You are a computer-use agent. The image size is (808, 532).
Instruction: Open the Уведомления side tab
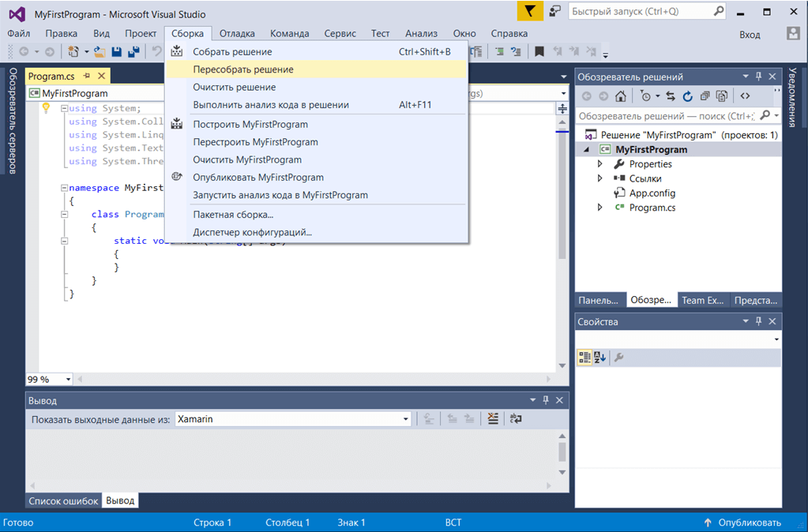tap(792, 97)
